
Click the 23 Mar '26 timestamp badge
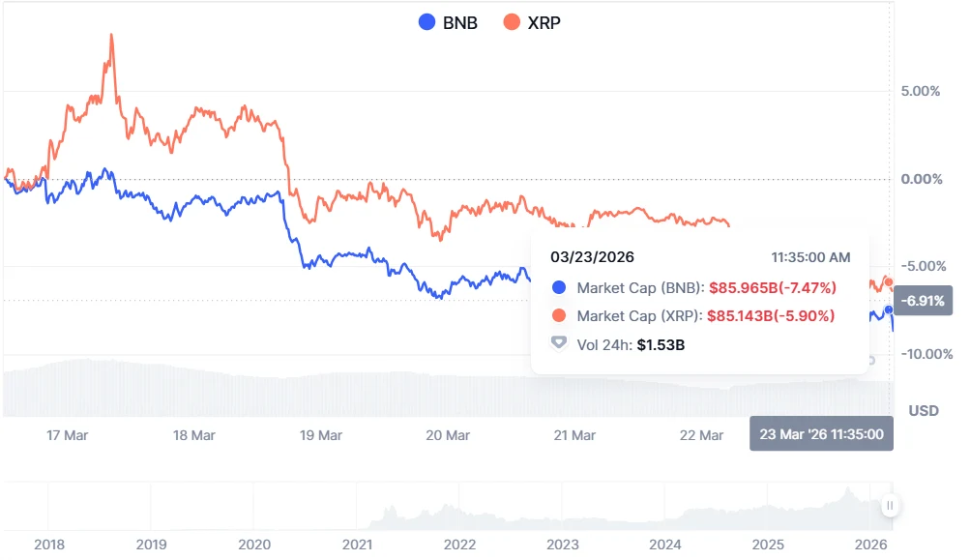(x=821, y=433)
